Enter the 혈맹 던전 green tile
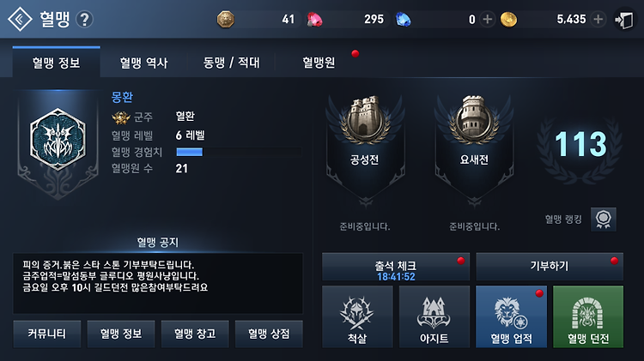Viewport: 644px width, 361px height. click(588, 316)
